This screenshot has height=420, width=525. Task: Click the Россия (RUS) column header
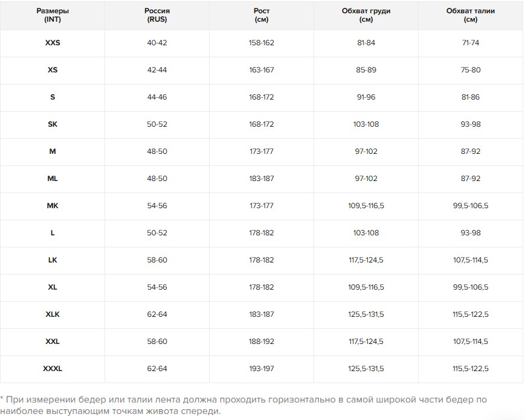(157, 15)
